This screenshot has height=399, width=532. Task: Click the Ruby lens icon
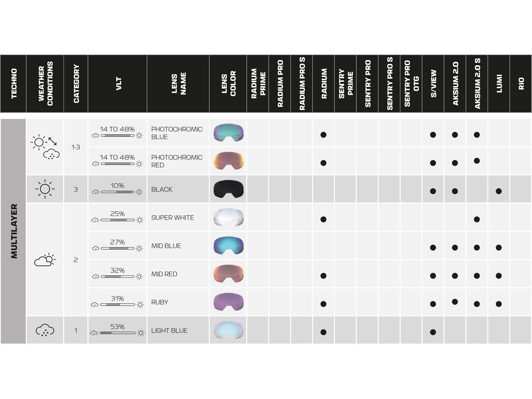pyautogui.click(x=228, y=302)
